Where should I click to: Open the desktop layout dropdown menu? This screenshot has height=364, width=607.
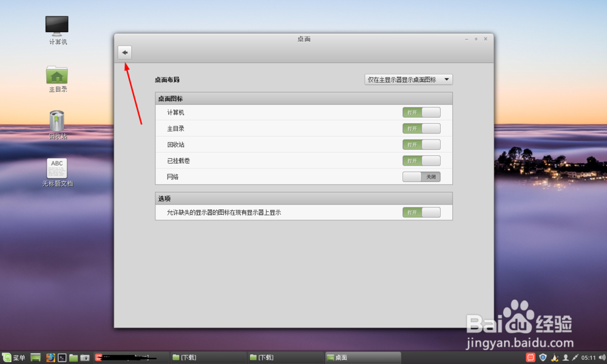pyautogui.click(x=408, y=79)
